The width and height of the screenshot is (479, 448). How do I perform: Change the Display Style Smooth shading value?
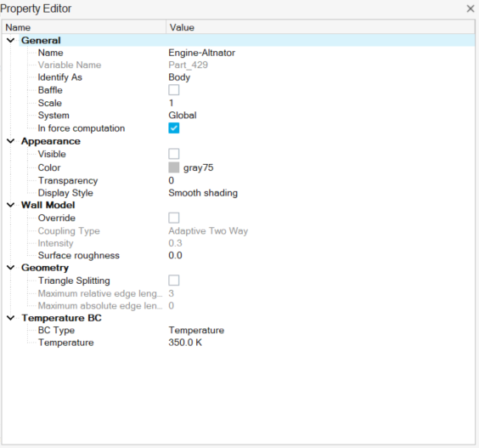click(x=203, y=193)
